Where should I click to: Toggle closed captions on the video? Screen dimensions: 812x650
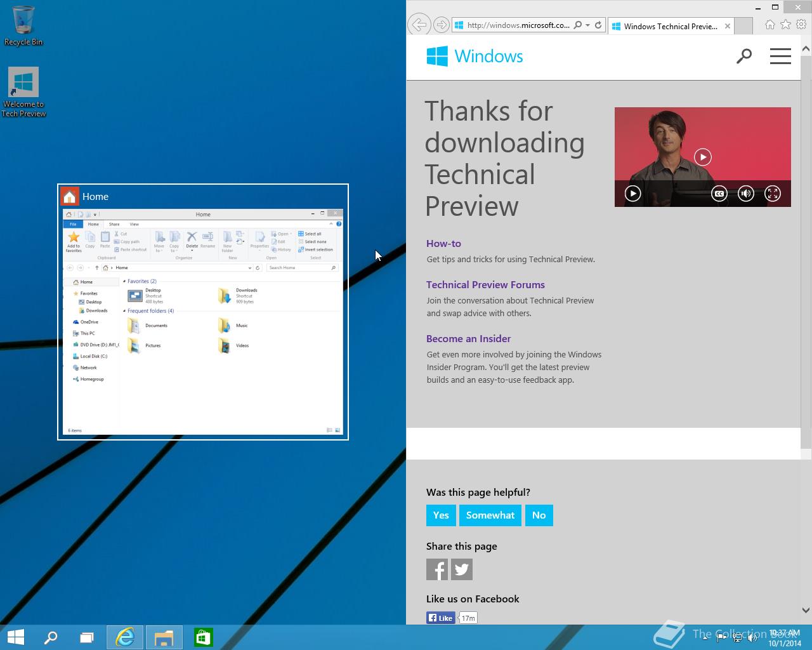coord(719,194)
